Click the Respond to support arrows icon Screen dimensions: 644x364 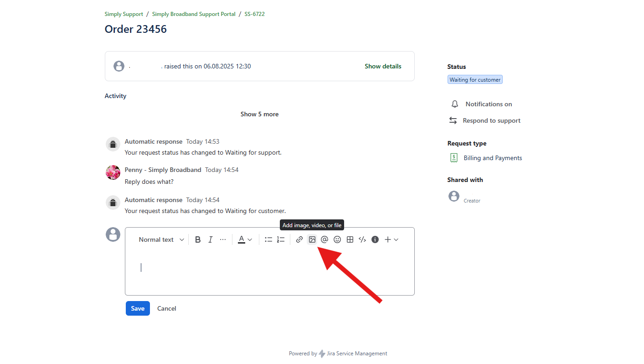coord(453,120)
